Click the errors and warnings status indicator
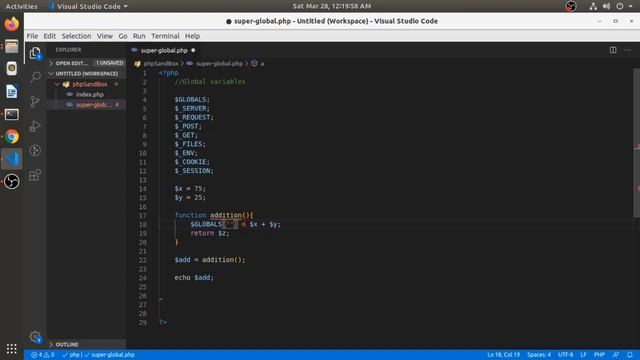 (43, 355)
